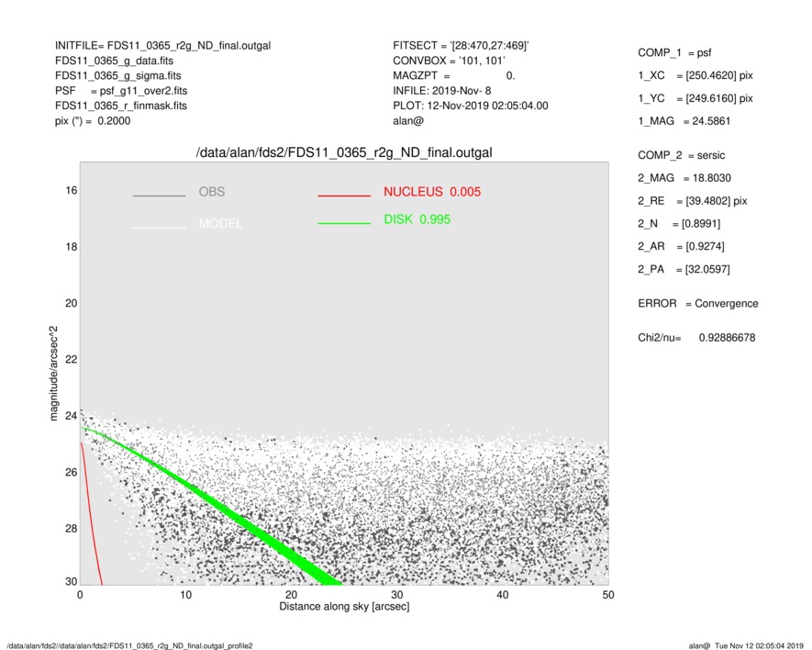Image resolution: width=812 pixels, height=650 pixels.
Task: Click the 2_PA = [32.0597] value
Action: tap(684, 270)
